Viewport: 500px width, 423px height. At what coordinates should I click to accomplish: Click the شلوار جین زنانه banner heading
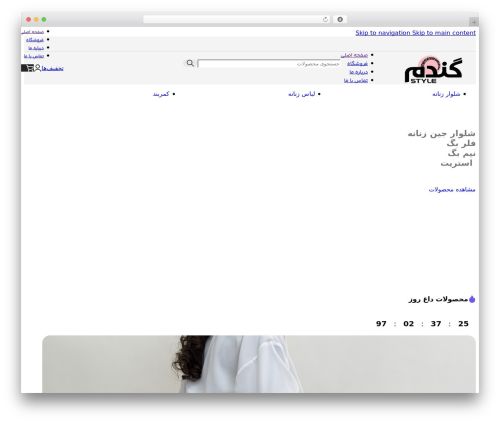pyautogui.click(x=442, y=134)
